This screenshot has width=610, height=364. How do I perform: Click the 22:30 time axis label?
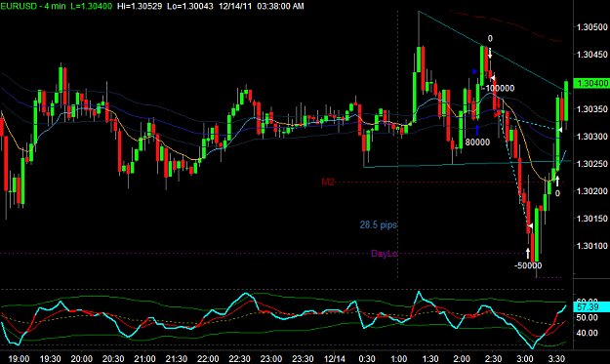[239, 358]
